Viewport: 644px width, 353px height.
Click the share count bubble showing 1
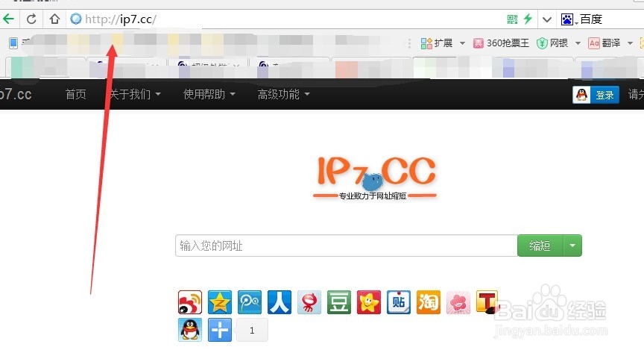tap(252, 330)
